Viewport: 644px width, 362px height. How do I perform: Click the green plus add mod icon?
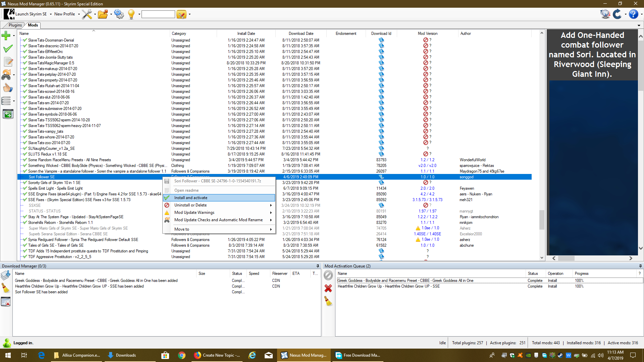[6, 35]
